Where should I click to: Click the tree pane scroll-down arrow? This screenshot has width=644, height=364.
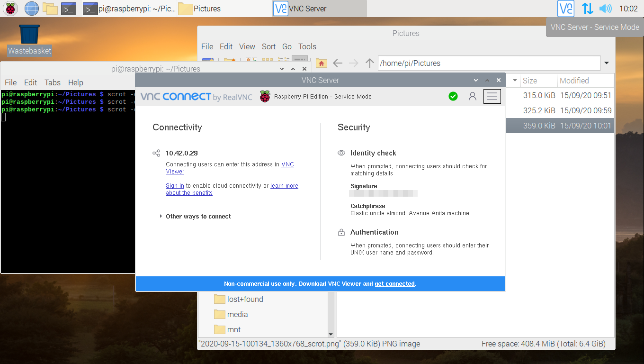[x=331, y=334]
